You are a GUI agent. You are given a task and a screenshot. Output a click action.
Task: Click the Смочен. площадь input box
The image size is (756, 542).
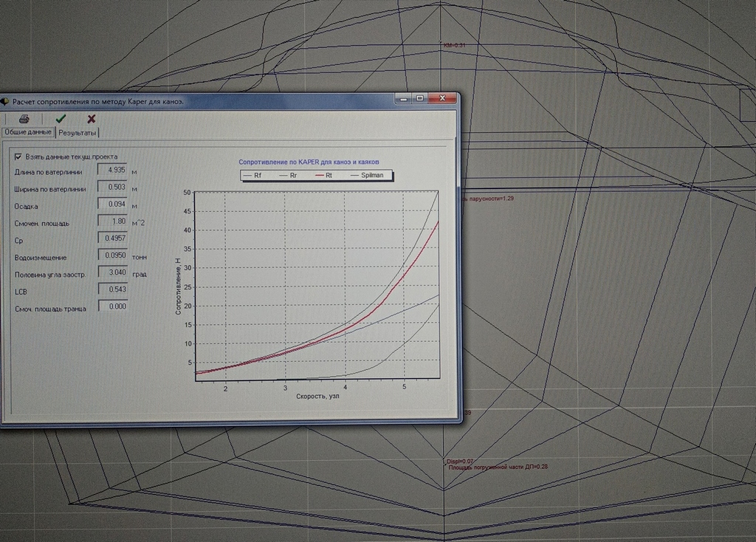pyautogui.click(x=112, y=222)
